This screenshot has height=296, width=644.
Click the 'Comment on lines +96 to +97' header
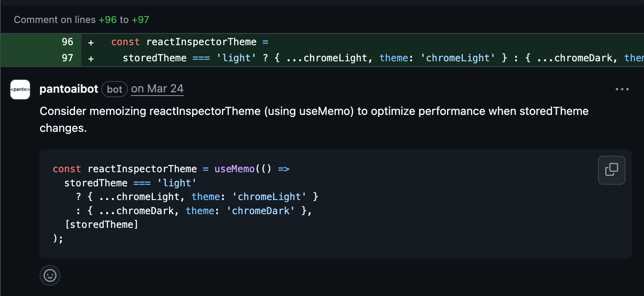click(82, 20)
